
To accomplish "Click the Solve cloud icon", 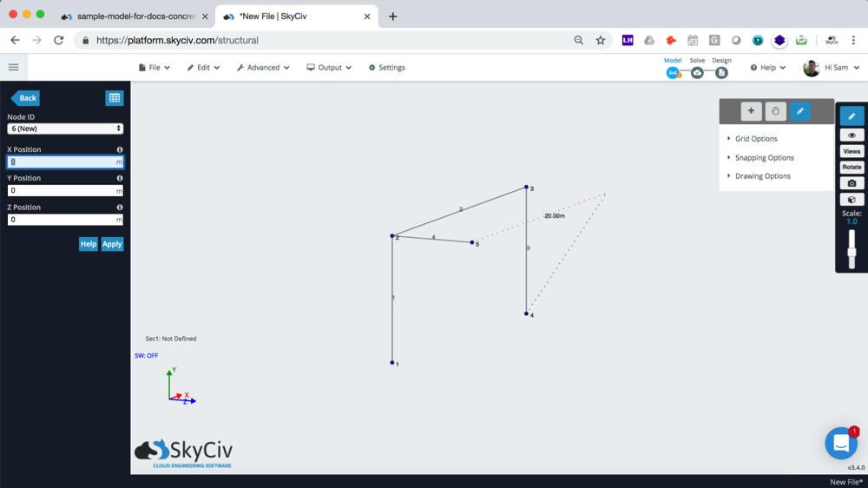I will [x=697, y=73].
